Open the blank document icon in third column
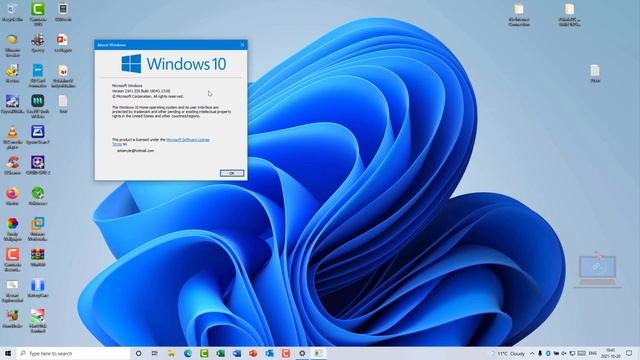 pyautogui.click(x=62, y=104)
